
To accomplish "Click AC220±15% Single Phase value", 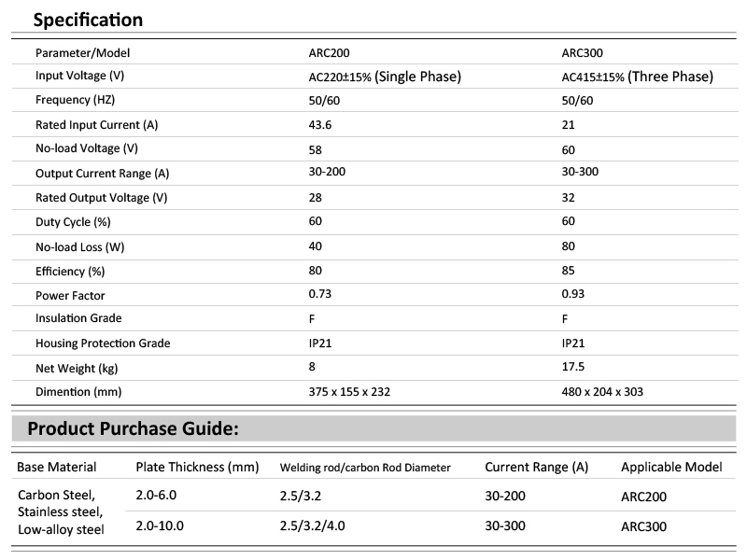I will pyautogui.click(x=385, y=77).
